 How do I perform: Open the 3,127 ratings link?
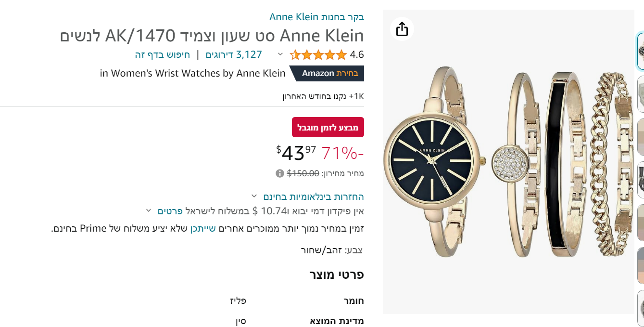tap(234, 54)
